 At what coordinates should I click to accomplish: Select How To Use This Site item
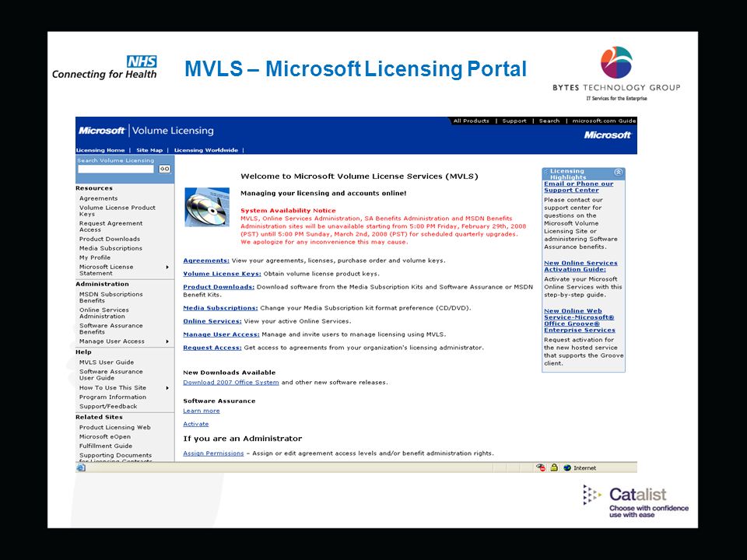113,388
